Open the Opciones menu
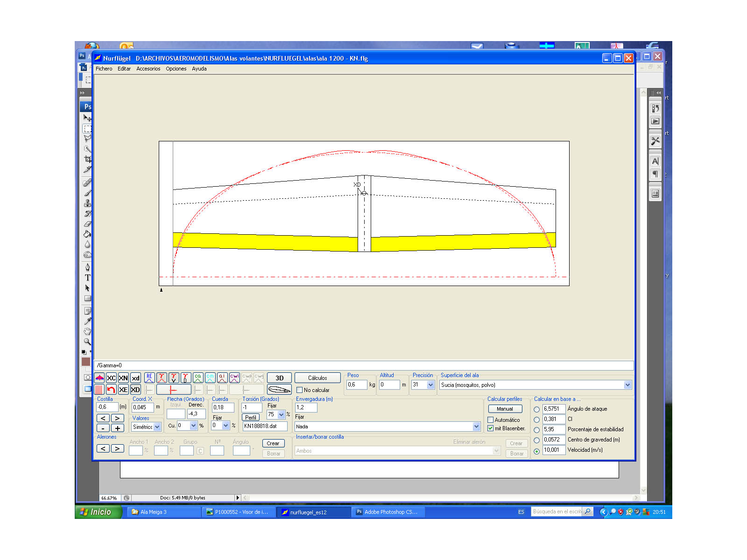This screenshot has height=560, width=747. click(176, 69)
